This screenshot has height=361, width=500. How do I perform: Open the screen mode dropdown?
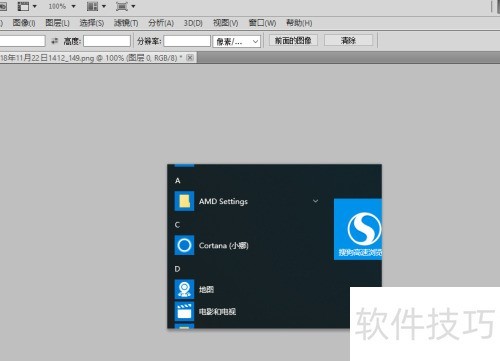(125, 6)
